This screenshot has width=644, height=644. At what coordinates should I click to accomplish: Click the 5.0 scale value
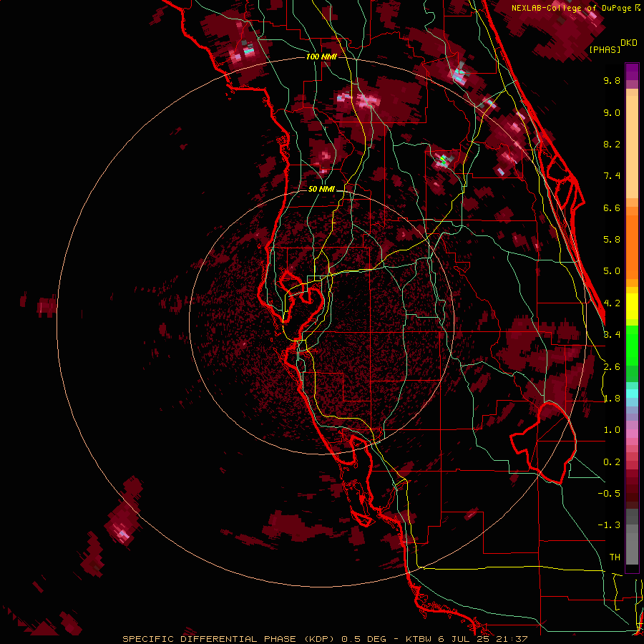612,271
